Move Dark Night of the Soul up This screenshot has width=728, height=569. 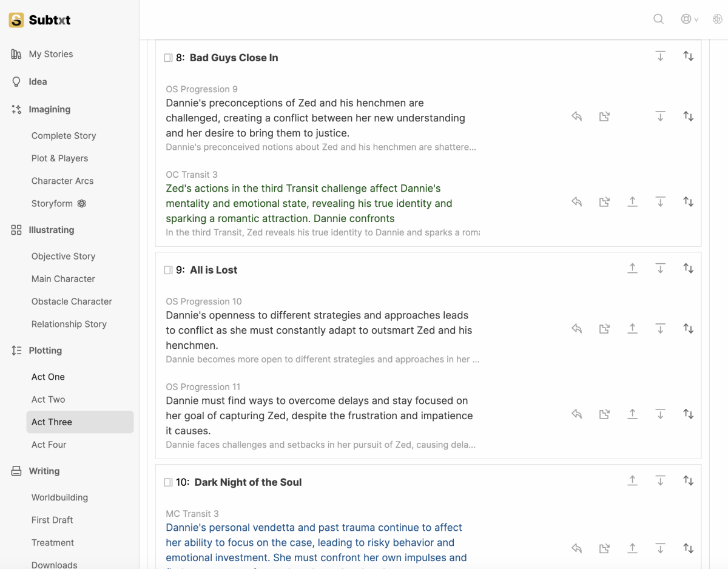coord(632,480)
